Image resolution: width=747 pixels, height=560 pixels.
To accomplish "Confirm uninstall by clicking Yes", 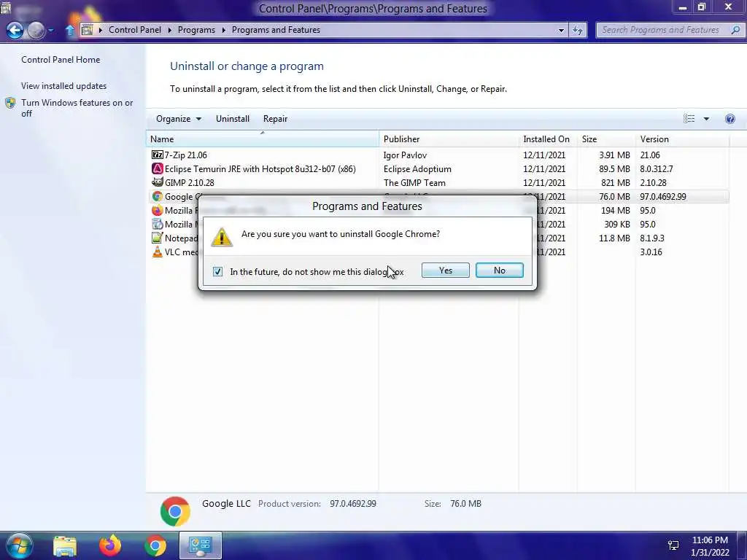I will pyautogui.click(x=445, y=270).
